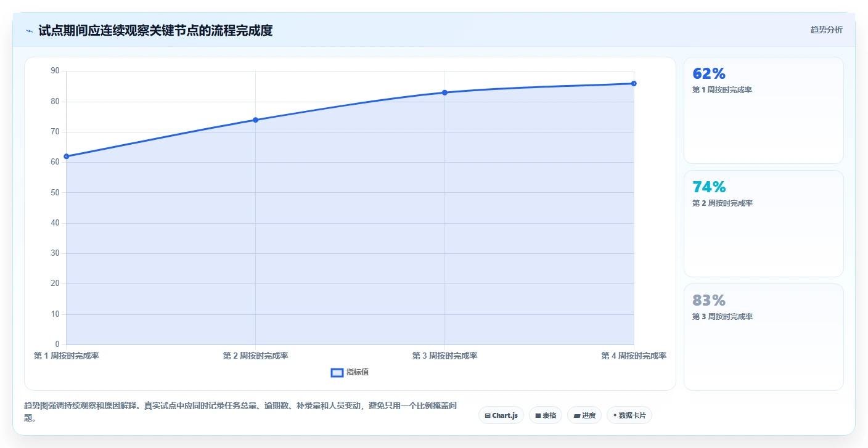
Task: Click the x-axis label 第 1 周按时完成率
Action: click(67, 356)
